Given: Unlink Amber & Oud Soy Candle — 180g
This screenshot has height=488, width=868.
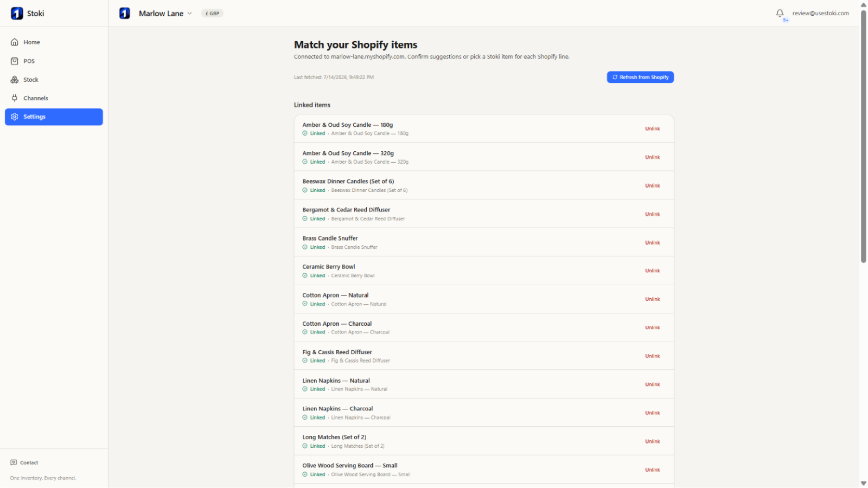Looking at the screenshot, I should [652, 129].
